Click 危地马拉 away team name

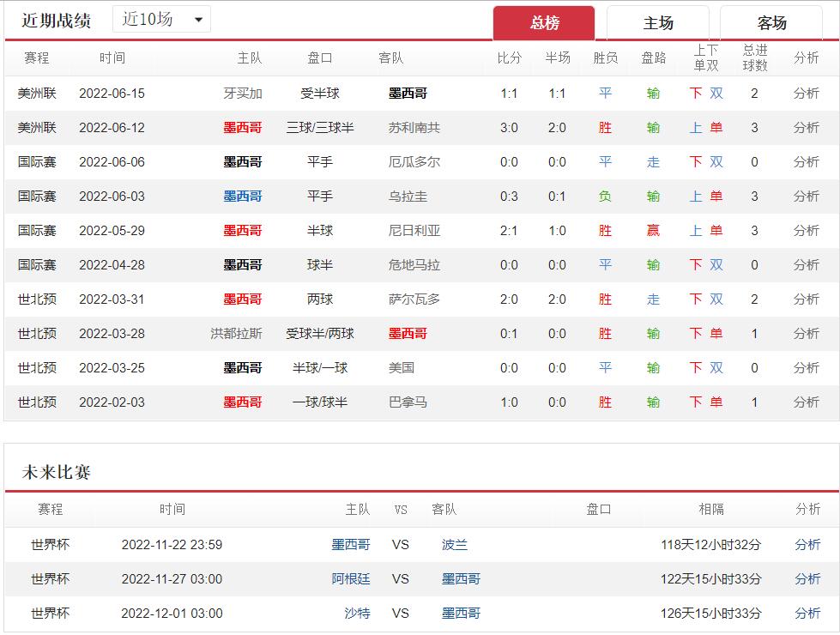pos(414,264)
